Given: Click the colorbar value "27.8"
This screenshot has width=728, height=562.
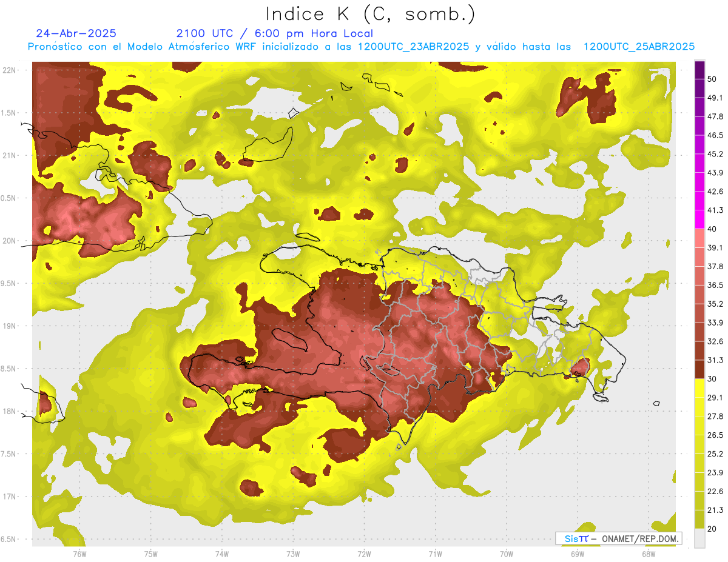Looking at the screenshot, I should pyautogui.click(x=715, y=416).
